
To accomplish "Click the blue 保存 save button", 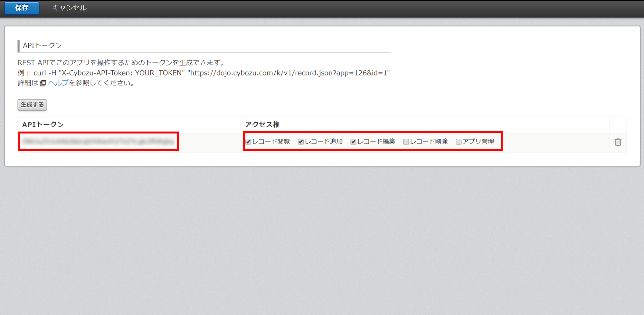I will [22, 8].
